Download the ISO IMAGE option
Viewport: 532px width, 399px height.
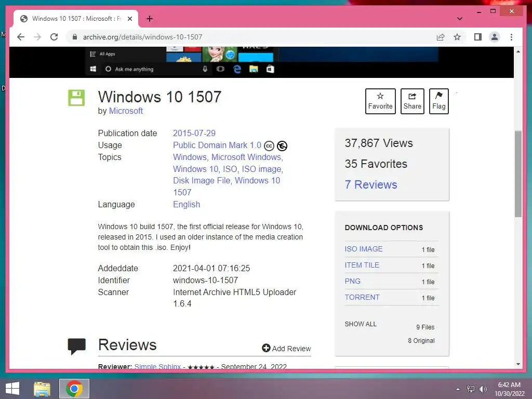pos(363,249)
